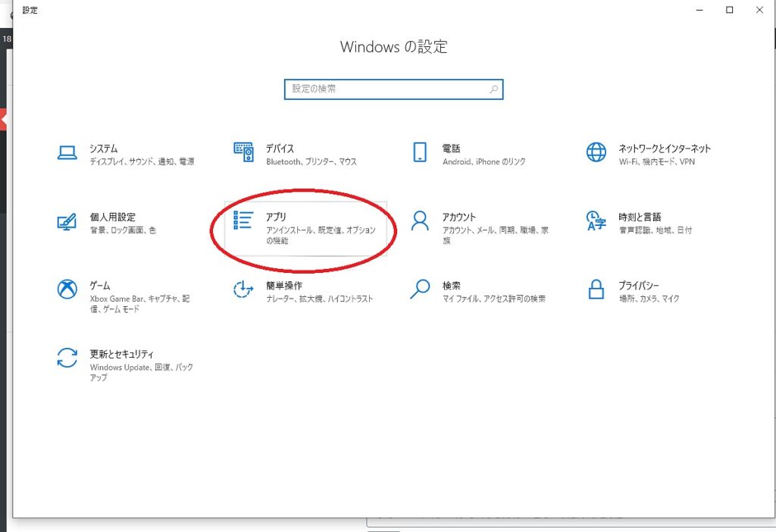The height and width of the screenshot is (532, 776).
Task: Open the デバイス settings title
Action: coord(280,149)
